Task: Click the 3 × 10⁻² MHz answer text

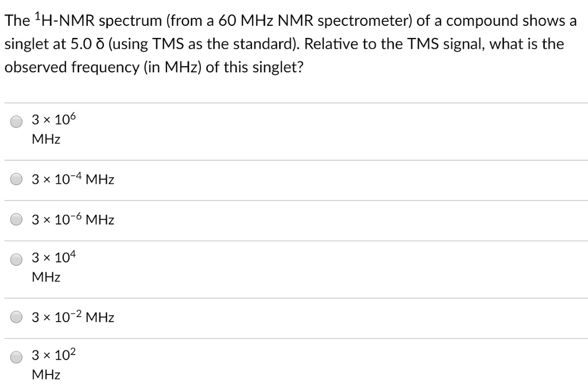Action: (x=72, y=316)
